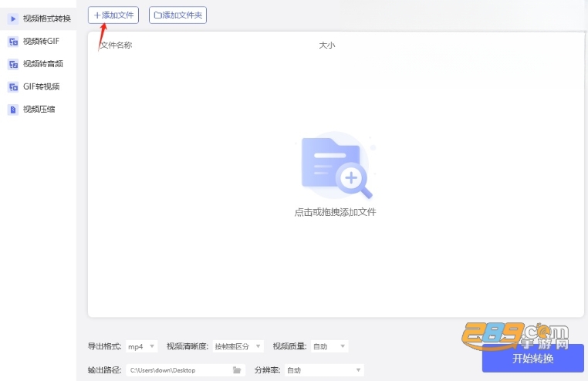The image size is (588, 381).
Task: Click the 视频质量 label
Action: (289, 346)
